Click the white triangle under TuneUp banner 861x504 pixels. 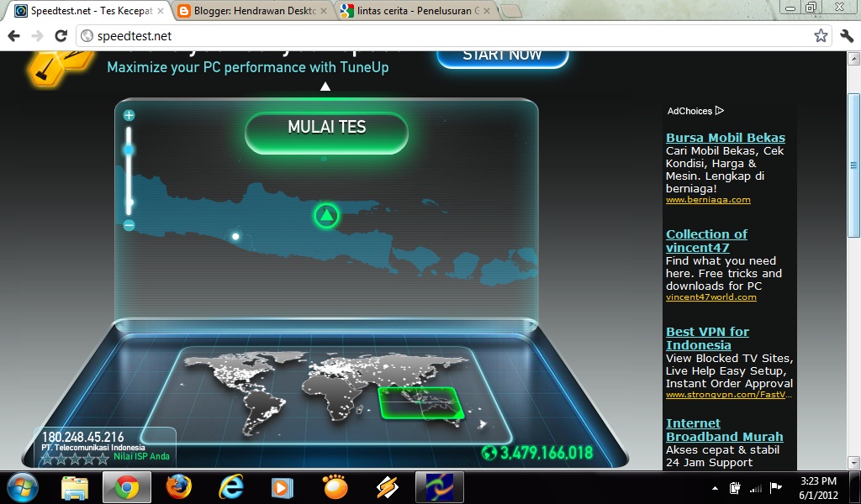(x=325, y=87)
